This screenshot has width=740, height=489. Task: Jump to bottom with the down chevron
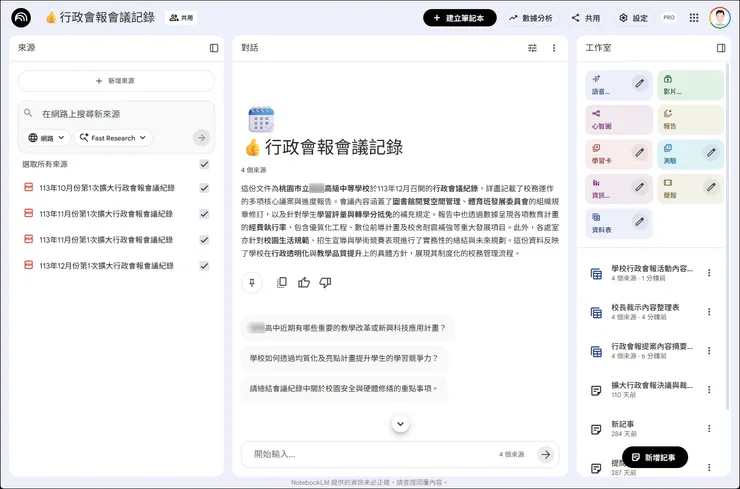(400, 423)
